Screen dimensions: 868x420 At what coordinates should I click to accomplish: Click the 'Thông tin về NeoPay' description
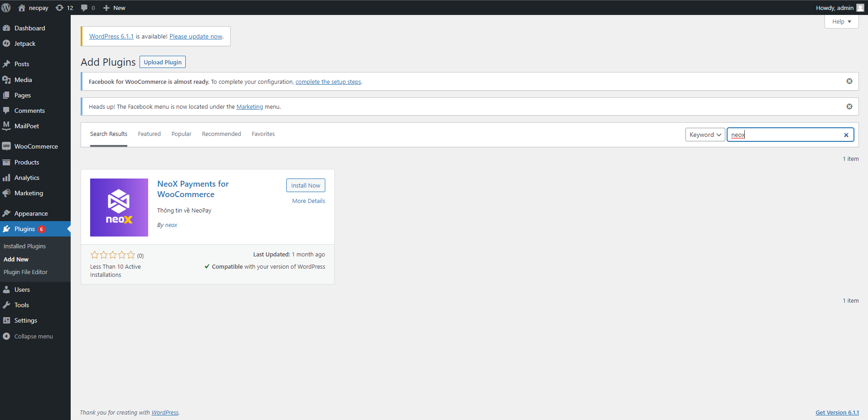184,211
